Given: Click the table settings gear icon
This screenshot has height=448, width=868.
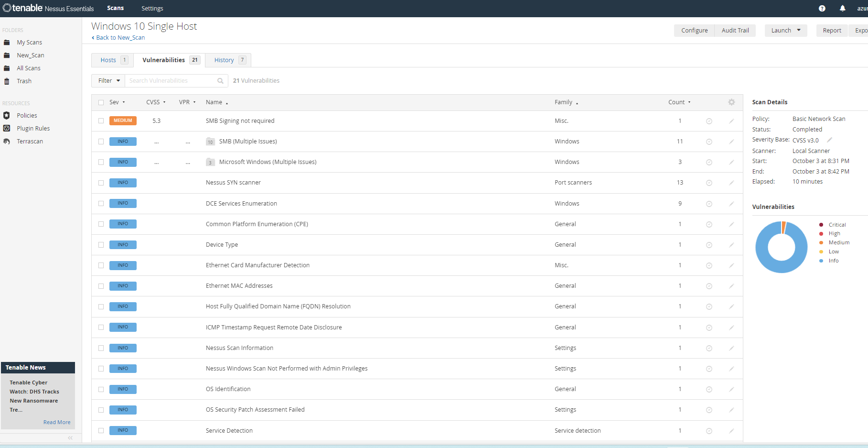Looking at the screenshot, I should tap(731, 102).
